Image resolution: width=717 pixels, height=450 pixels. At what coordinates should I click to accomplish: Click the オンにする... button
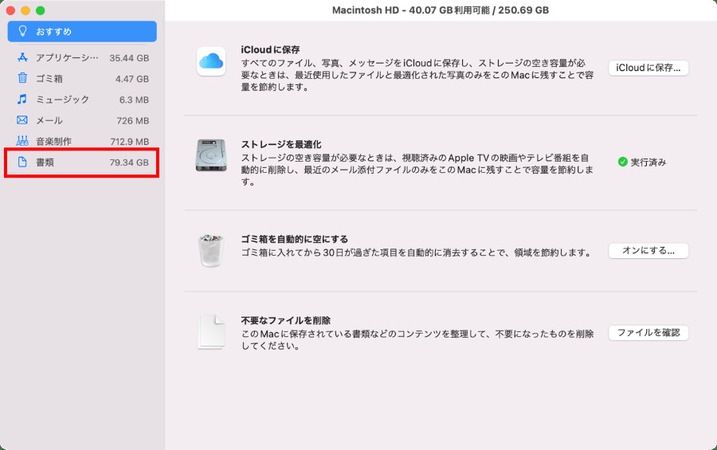click(x=648, y=251)
